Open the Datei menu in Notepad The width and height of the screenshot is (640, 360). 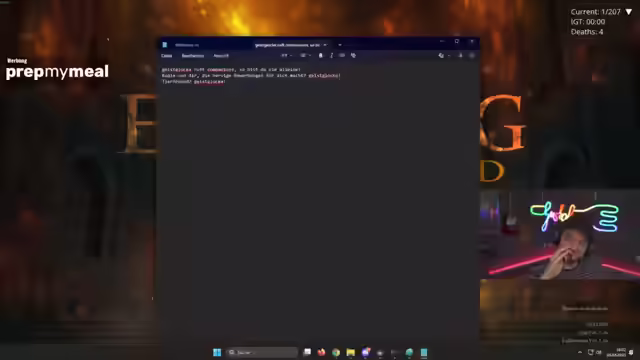(167, 56)
